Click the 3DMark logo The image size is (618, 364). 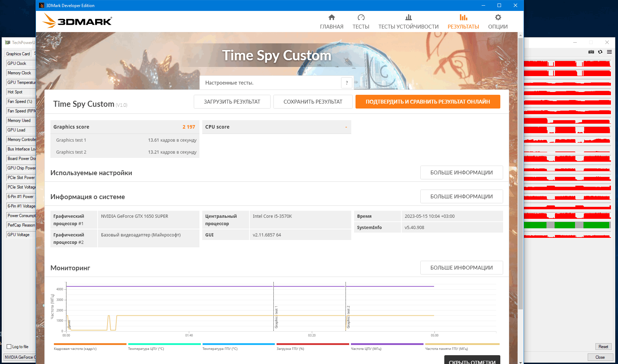pyautogui.click(x=77, y=21)
